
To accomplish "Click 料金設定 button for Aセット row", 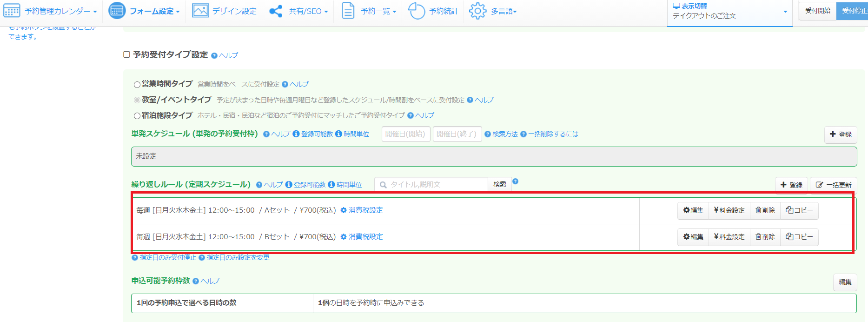I will [x=729, y=210].
